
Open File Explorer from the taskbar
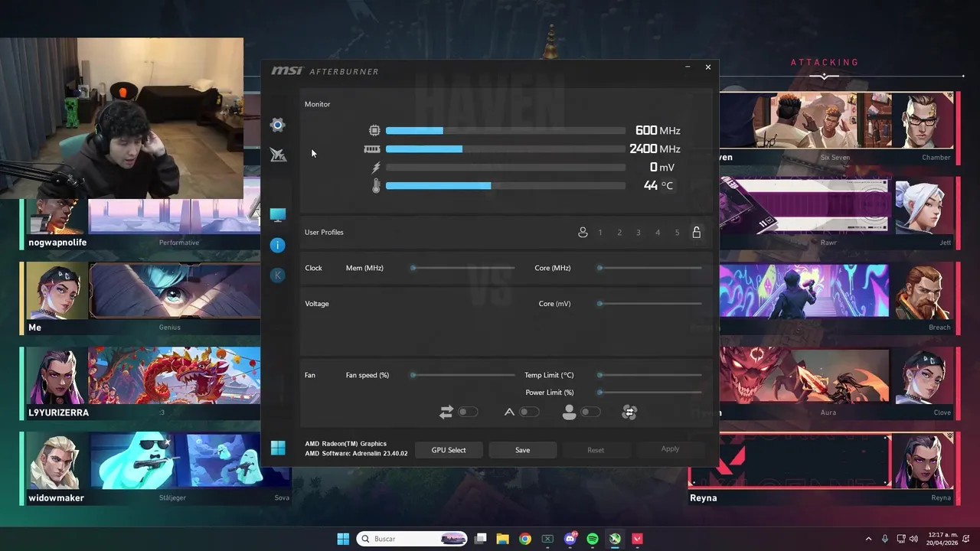tap(502, 539)
